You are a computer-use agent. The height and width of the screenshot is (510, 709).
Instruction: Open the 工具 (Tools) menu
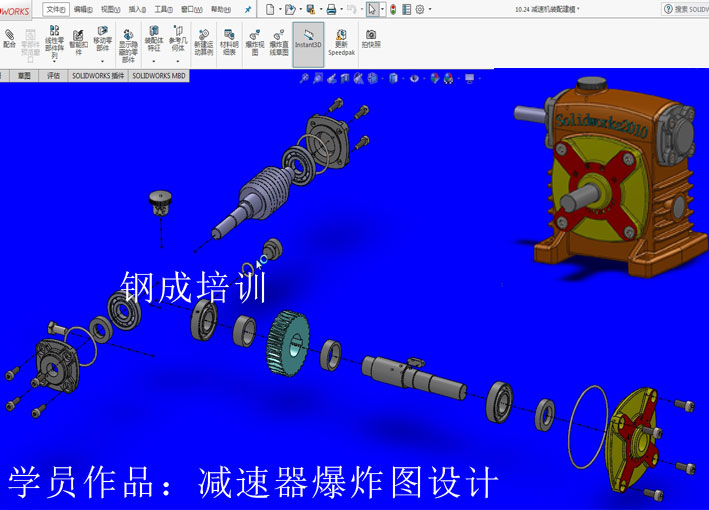(162, 9)
